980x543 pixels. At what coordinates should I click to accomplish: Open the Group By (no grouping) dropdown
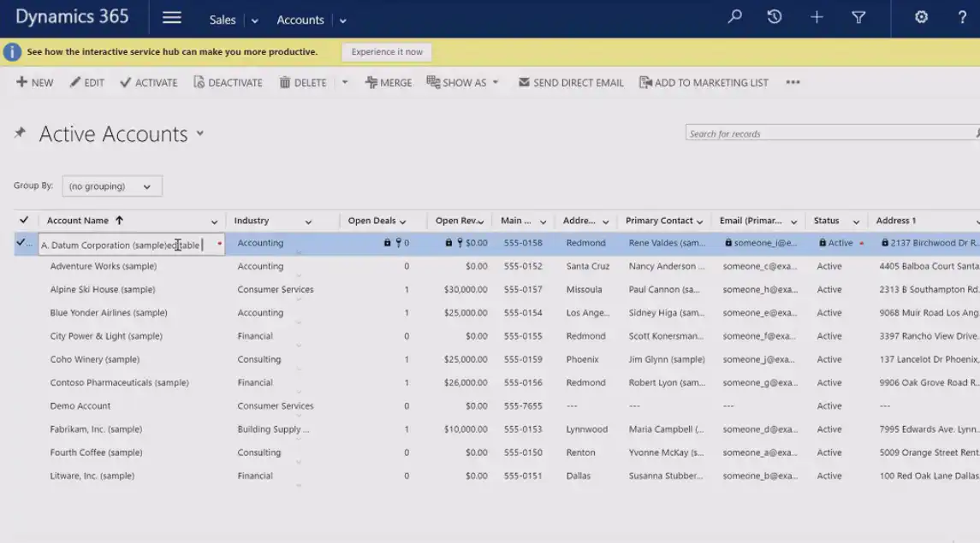(111, 186)
